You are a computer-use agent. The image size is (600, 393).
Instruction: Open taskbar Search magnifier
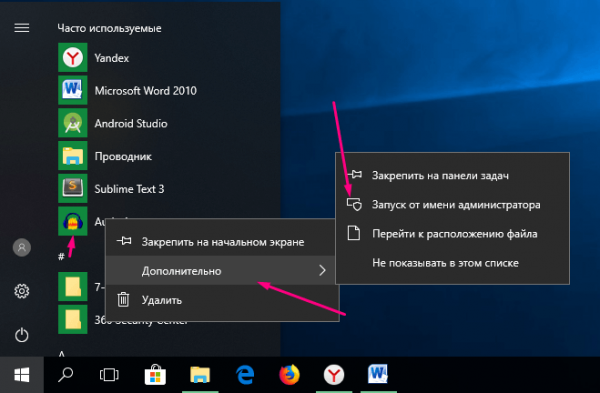point(65,375)
